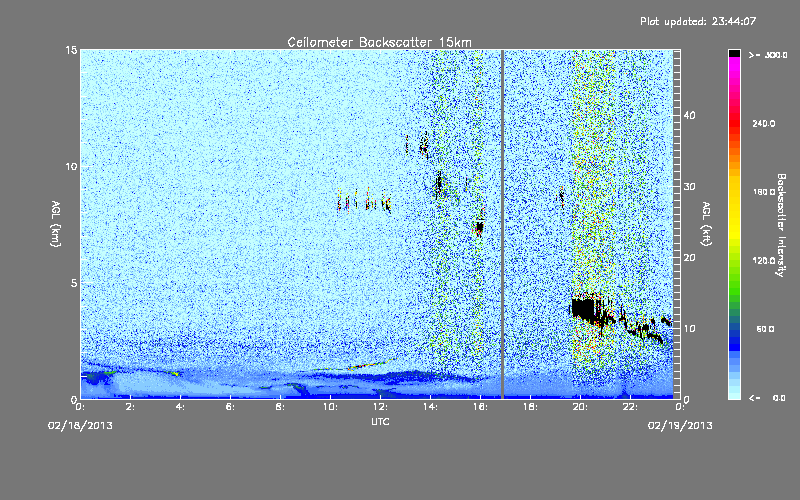Select the '240.0' colorbar label
This screenshot has height=500, width=800.
tap(764, 124)
